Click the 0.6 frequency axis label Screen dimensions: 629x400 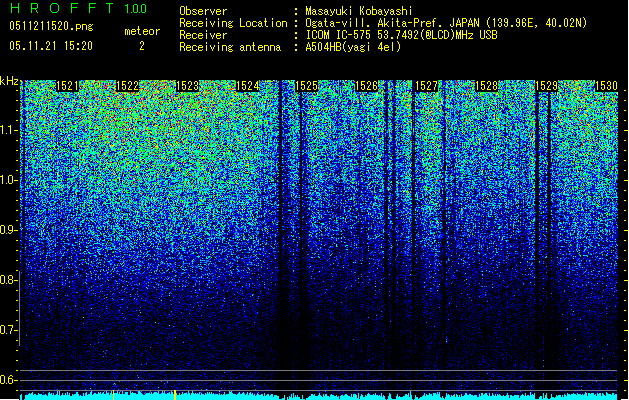[x=8, y=380]
